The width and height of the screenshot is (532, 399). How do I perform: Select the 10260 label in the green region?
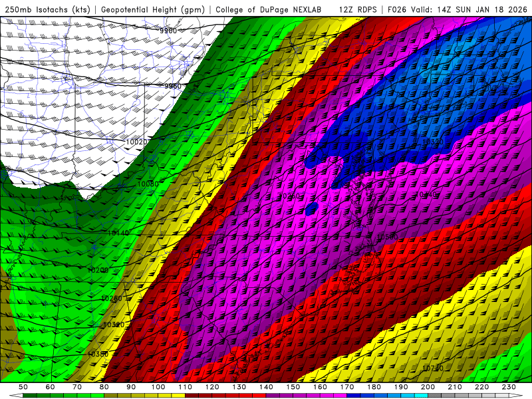coord(112,298)
